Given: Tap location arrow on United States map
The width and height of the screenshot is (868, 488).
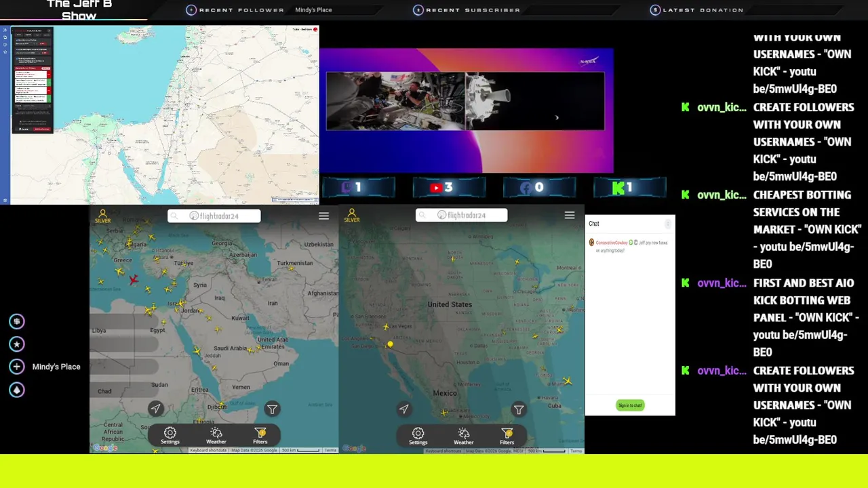Looking at the screenshot, I should click(403, 409).
